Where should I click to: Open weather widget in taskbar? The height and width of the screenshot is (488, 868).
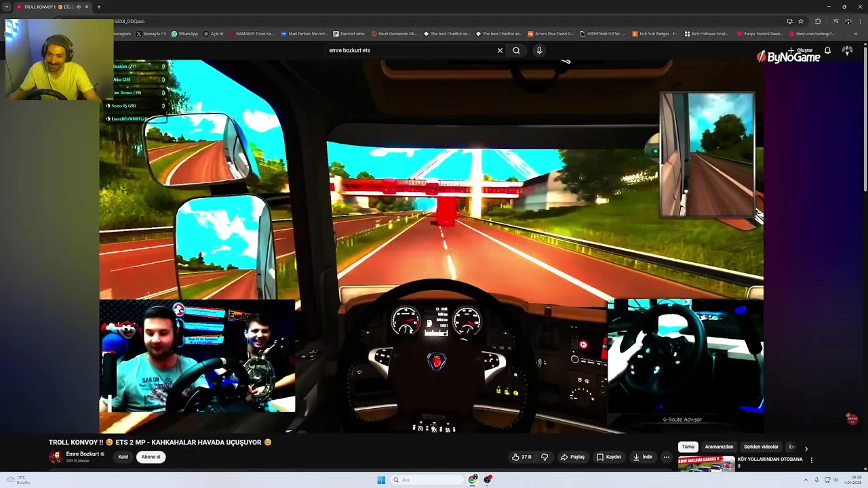17,480
